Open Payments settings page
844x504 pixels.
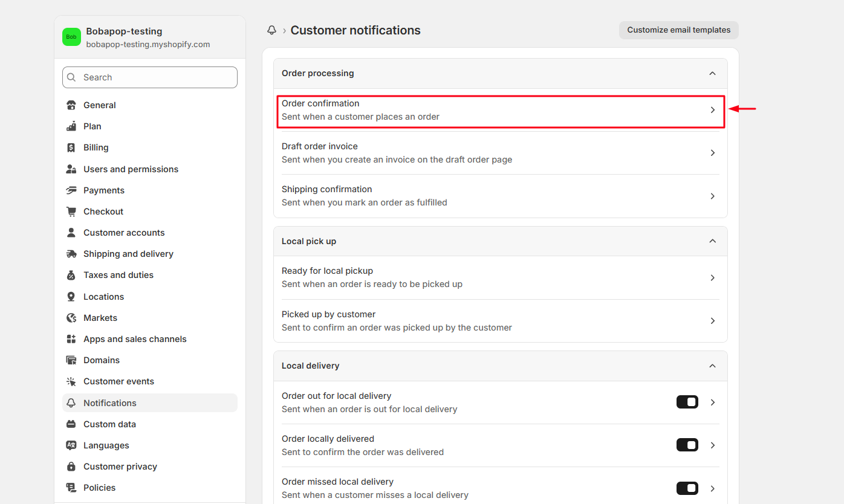click(150, 190)
